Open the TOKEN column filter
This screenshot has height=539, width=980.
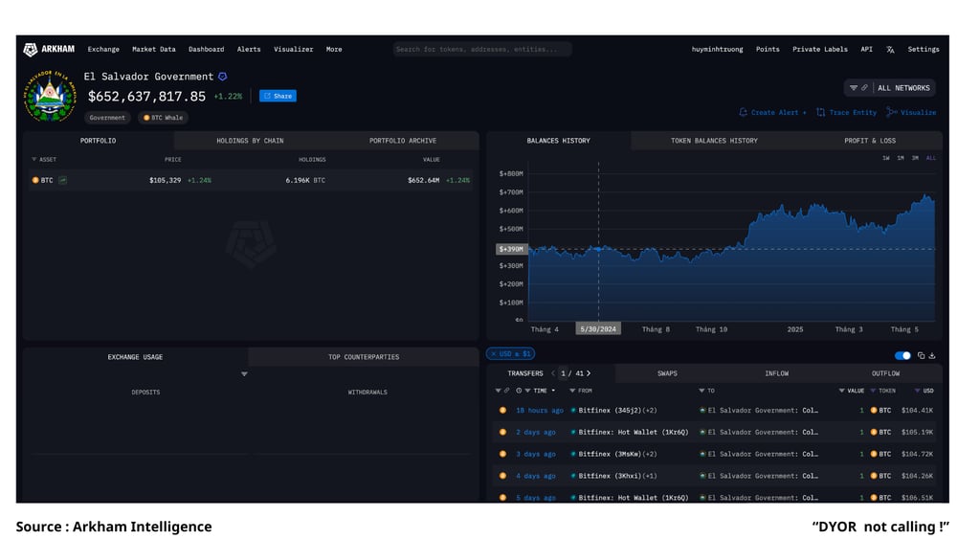pyautogui.click(x=873, y=391)
